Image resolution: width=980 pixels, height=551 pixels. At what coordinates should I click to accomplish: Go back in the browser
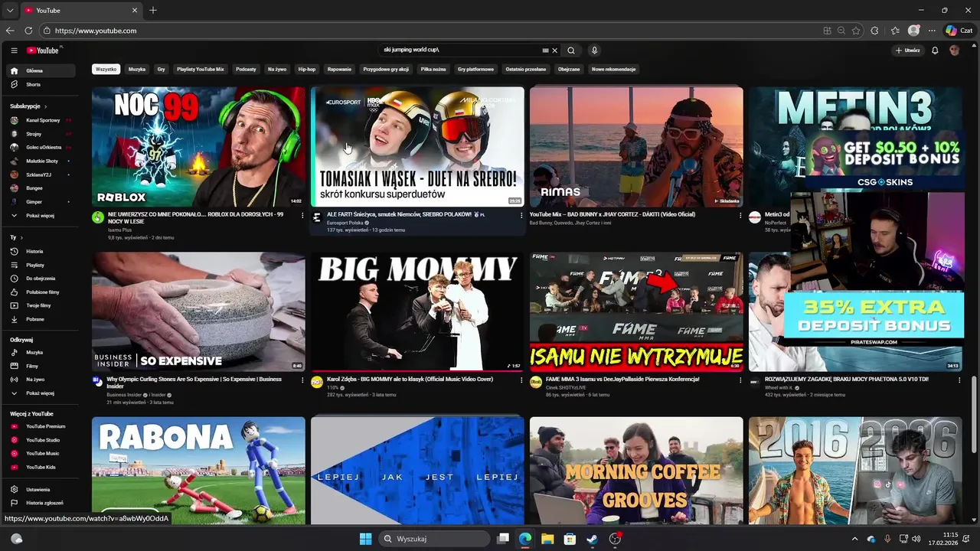click(x=10, y=31)
